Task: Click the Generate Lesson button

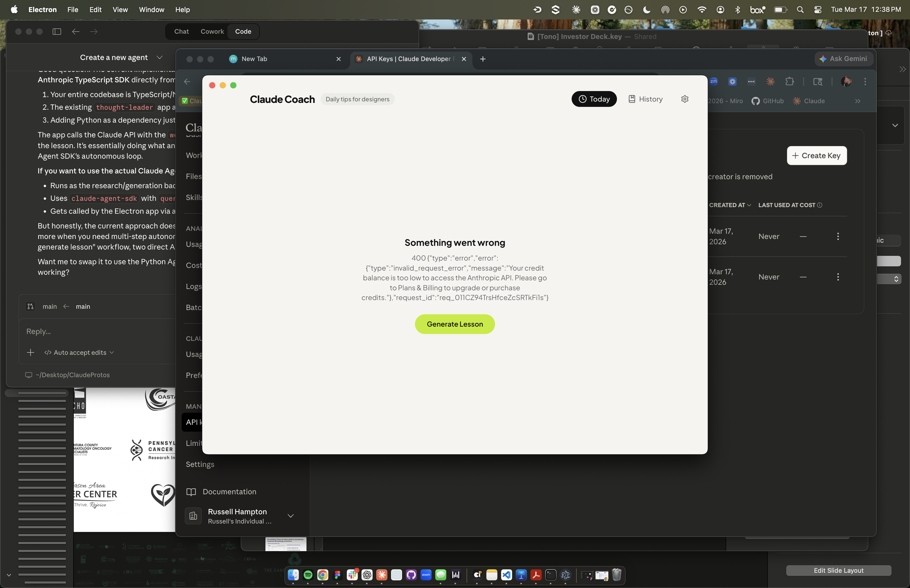Action: [454, 324]
